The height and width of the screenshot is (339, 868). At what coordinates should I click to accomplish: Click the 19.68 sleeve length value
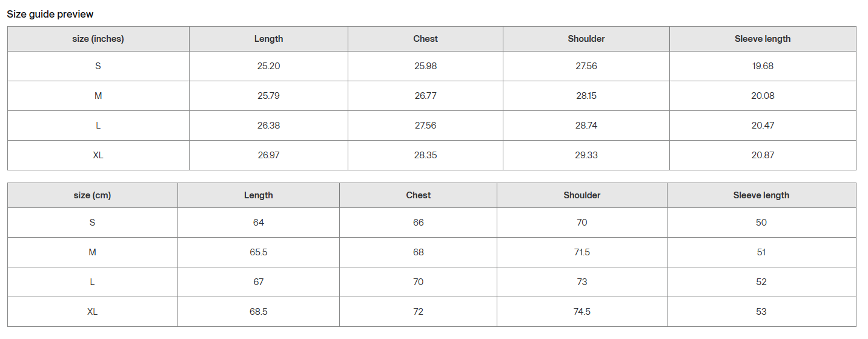pos(763,66)
